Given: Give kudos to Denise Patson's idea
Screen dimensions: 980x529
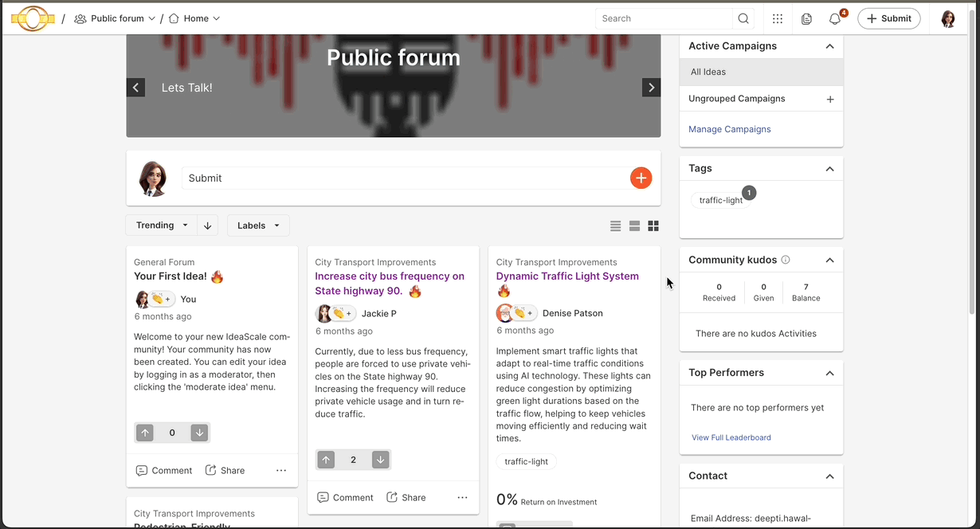Looking at the screenshot, I should [523, 313].
